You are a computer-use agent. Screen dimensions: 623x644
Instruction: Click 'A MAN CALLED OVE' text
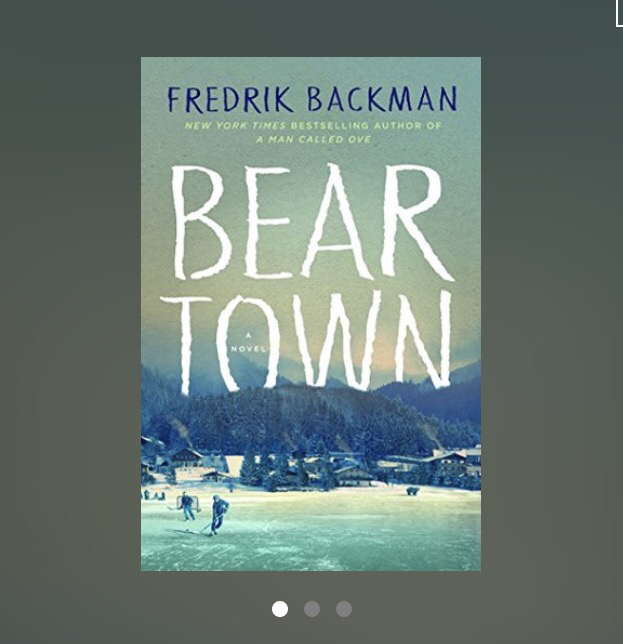[313, 139]
